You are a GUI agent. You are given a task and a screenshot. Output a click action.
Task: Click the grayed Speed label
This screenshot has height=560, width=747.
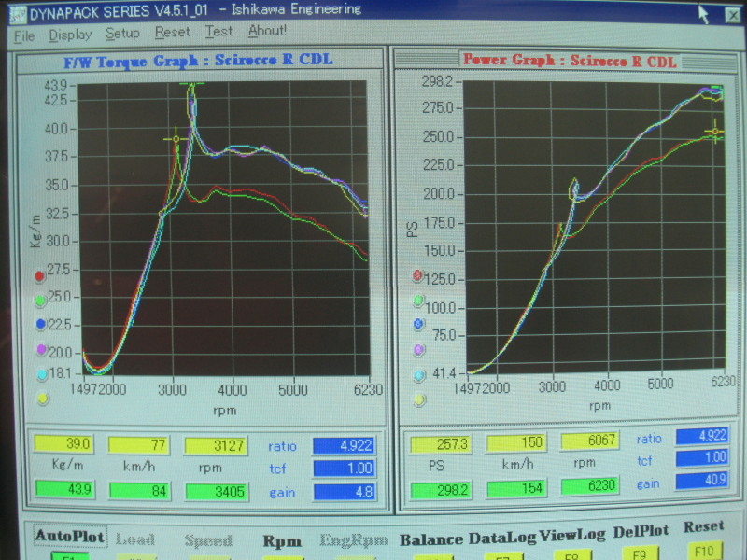(x=208, y=541)
